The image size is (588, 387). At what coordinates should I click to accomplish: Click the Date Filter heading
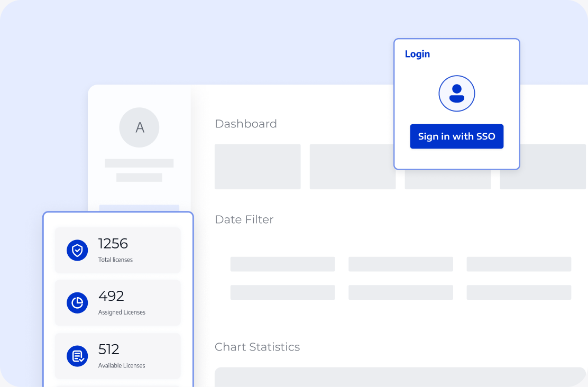tap(244, 219)
